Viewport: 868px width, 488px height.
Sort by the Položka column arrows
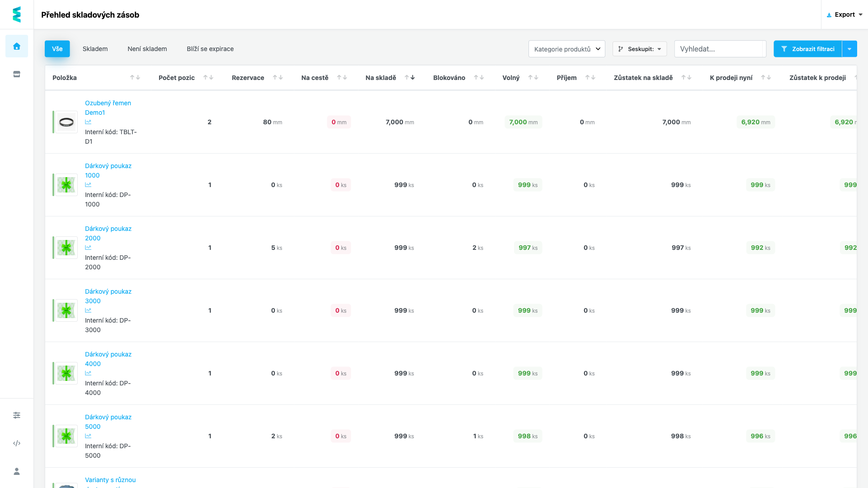pos(135,78)
